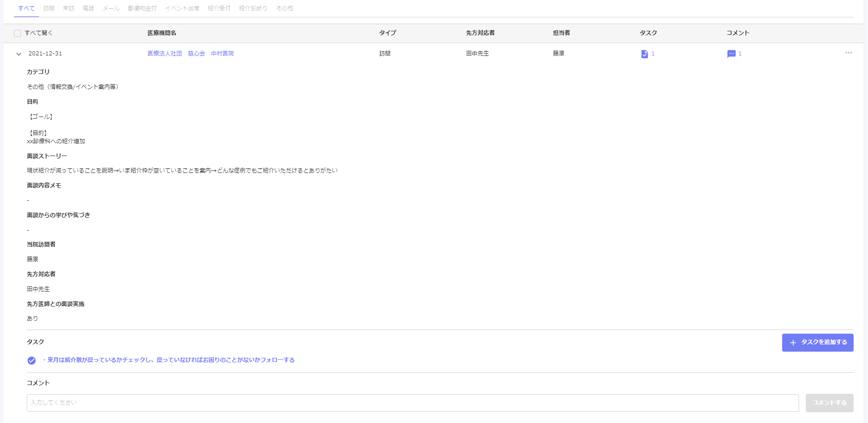The image size is (868, 423).
Task: Click the 面談ストーリー heading
Action: pyautogui.click(x=47, y=156)
